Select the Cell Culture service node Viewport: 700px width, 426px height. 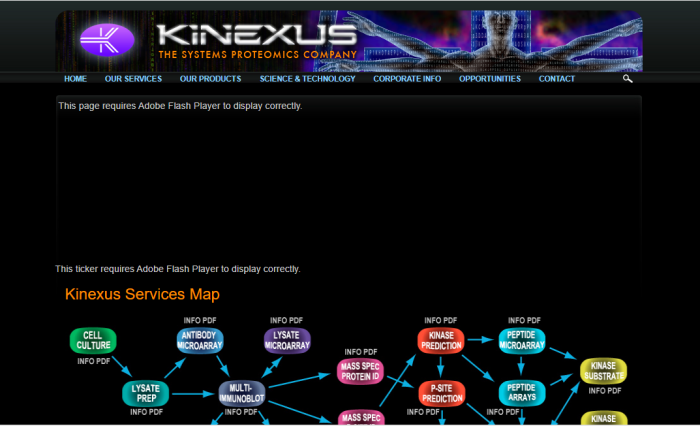click(x=93, y=341)
